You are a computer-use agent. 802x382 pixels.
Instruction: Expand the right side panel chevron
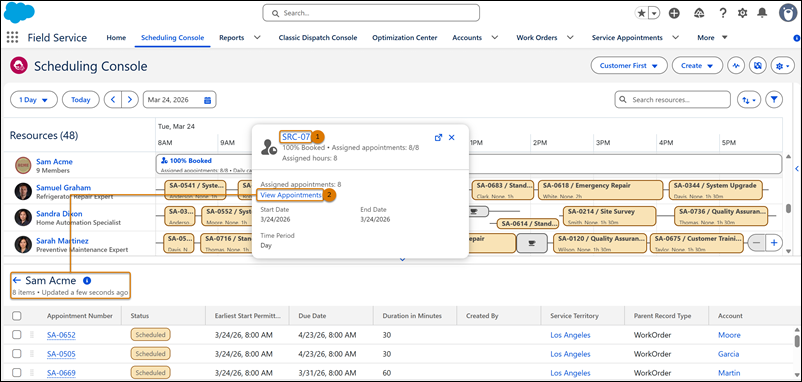[x=797, y=168]
